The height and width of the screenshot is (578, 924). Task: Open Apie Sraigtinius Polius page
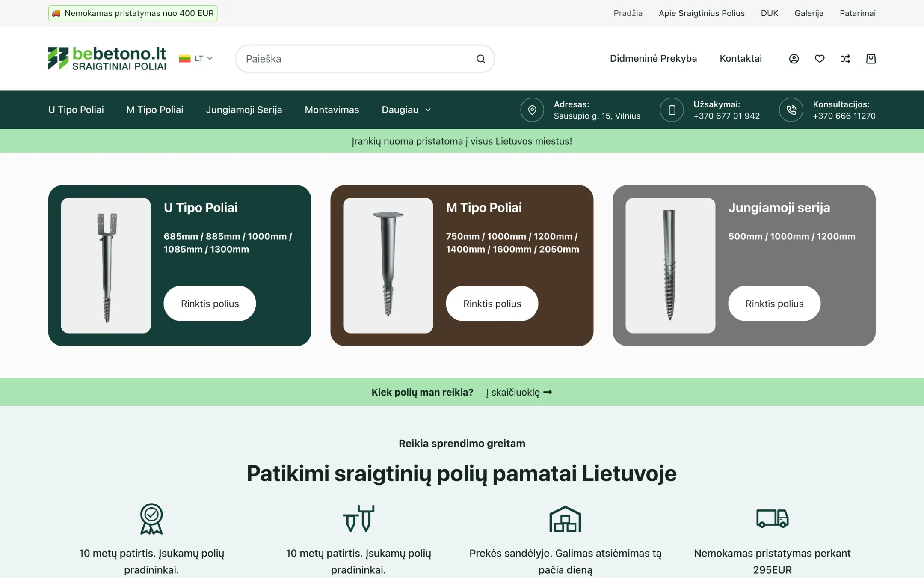coord(702,13)
